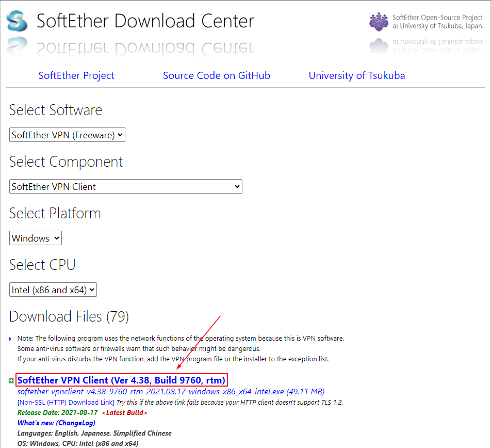Screen dimensions: 491x448
Task: Open What's new (ChangeLog)
Action: (56, 423)
